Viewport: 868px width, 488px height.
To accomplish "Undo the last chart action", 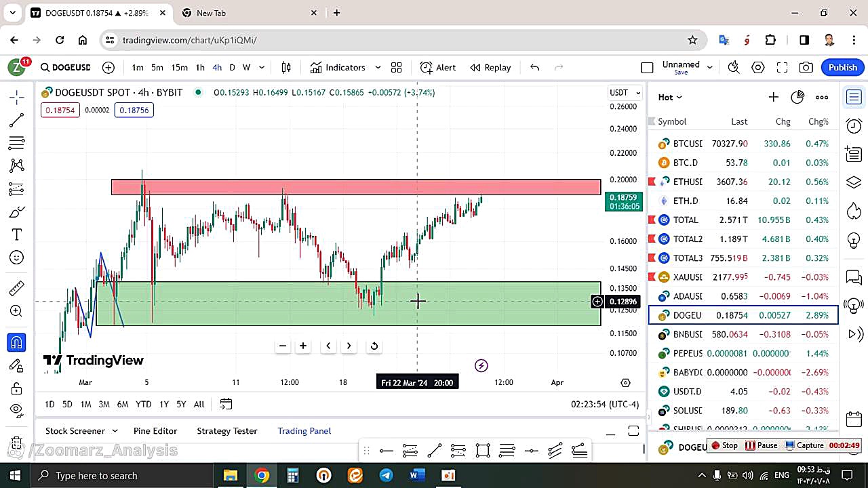I will (534, 67).
